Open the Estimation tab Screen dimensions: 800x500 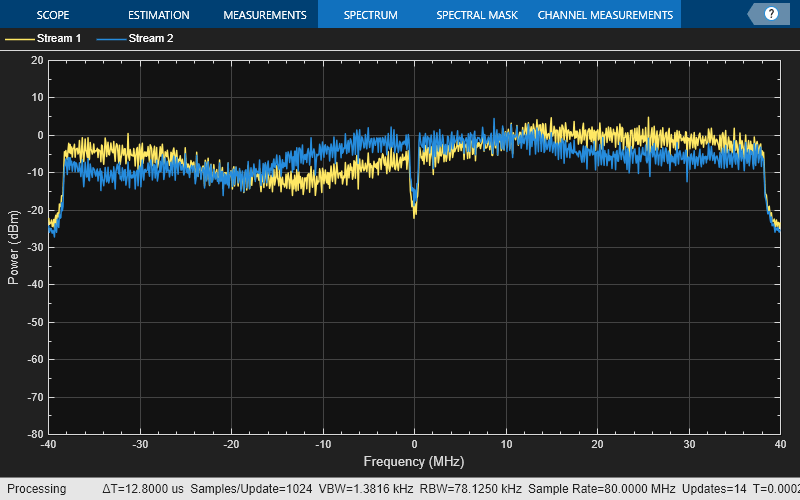pos(159,15)
